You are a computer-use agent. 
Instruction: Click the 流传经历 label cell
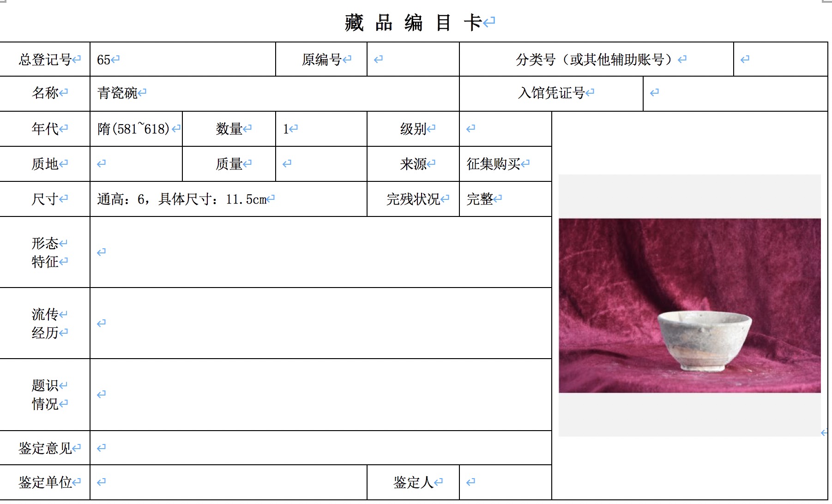tap(45, 323)
